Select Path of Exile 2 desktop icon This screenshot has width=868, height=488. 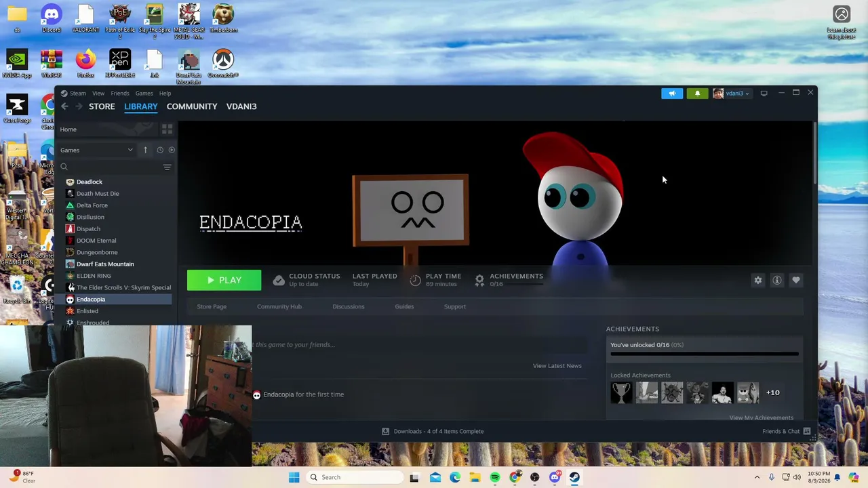point(120,21)
